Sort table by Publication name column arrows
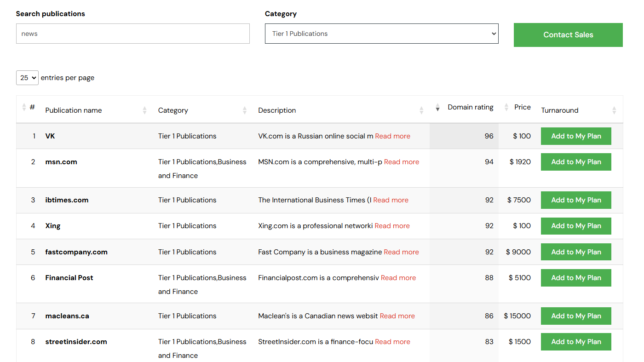Image resolution: width=644 pixels, height=362 pixels. 144,110
